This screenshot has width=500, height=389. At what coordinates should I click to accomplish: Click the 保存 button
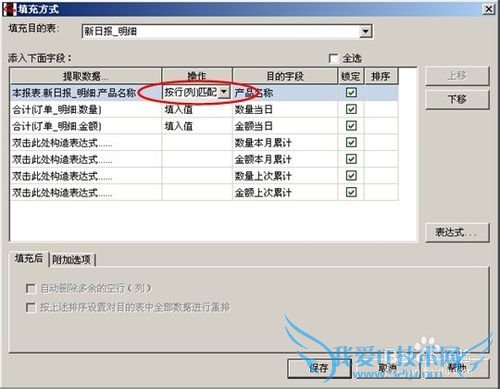[x=319, y=368]
